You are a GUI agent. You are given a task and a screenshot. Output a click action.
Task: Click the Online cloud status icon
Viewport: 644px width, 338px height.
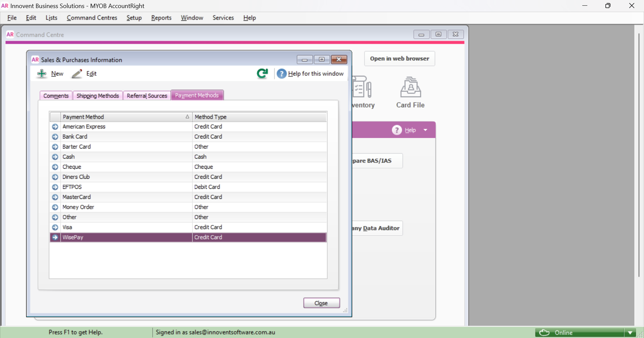click(544, 333)
